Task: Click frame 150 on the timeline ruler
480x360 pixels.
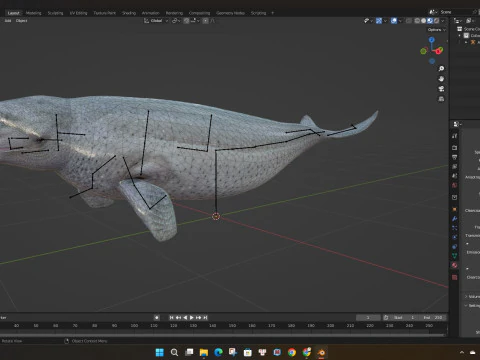Action: click(x=232, y=325)
